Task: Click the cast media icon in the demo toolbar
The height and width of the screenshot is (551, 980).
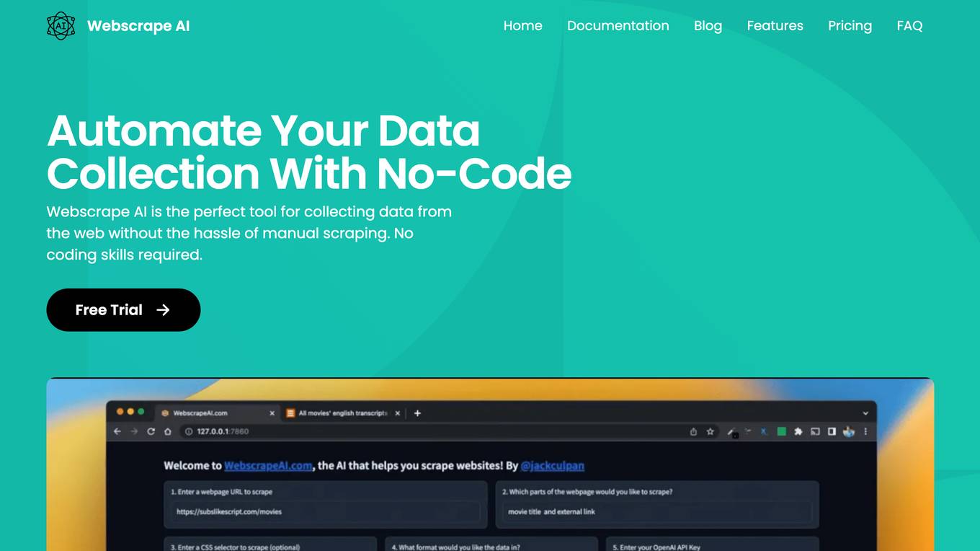Action: tap(815, 432)
